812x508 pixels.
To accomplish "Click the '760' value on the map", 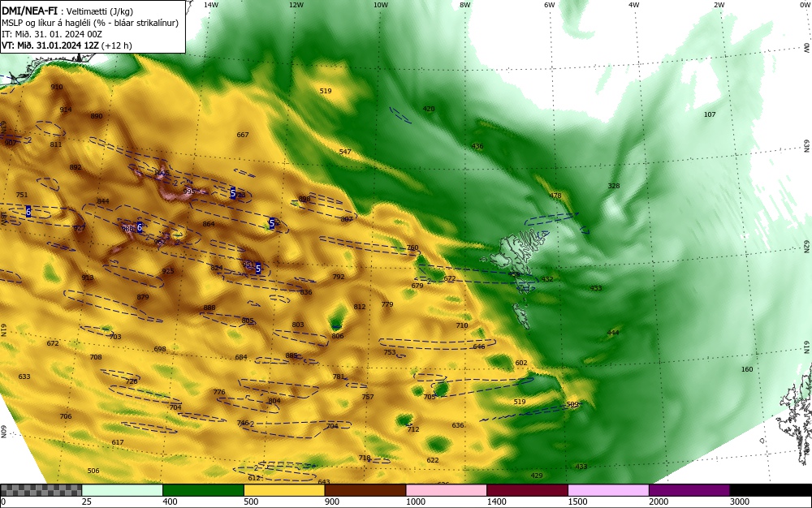I will click(x=412, y=248).
